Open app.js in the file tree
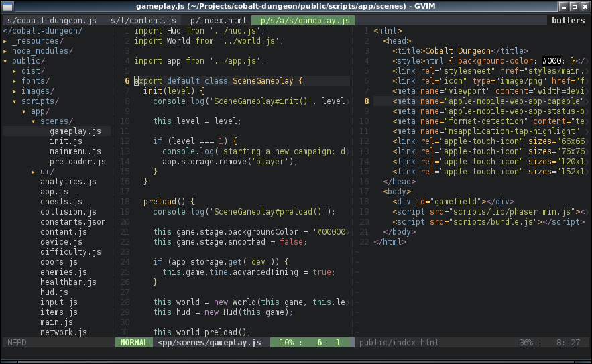This screenshot has width=592, height=364. coord(54,192)
